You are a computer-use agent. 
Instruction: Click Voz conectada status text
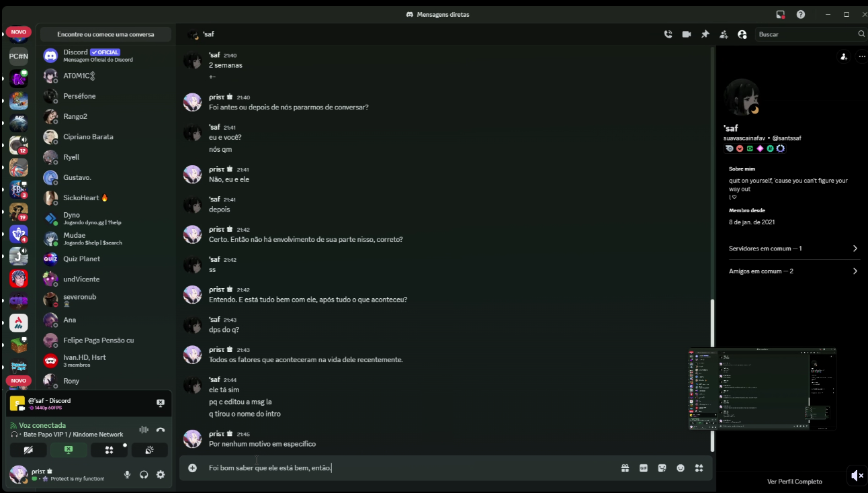coord(42,425)
